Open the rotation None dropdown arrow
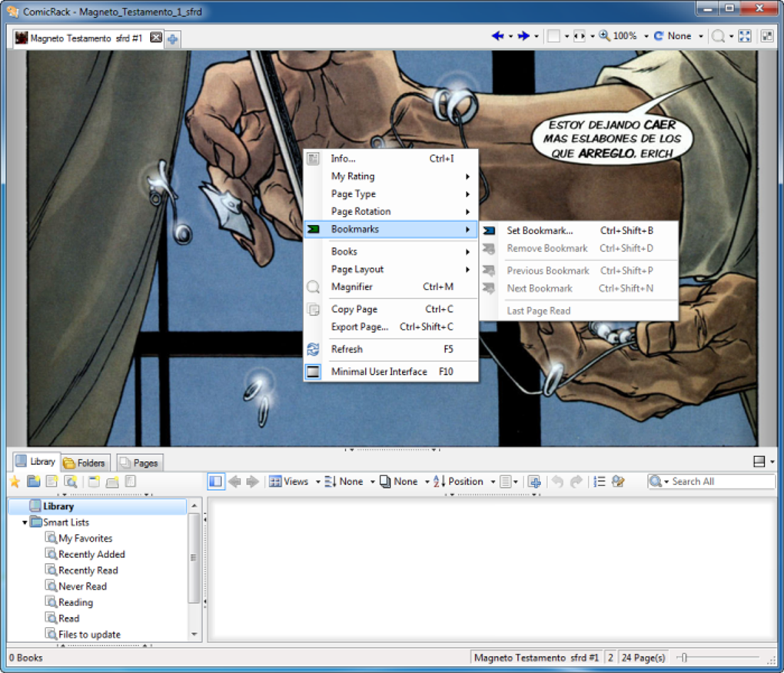This screenshot has height=673, width=784. click(700, 36)
